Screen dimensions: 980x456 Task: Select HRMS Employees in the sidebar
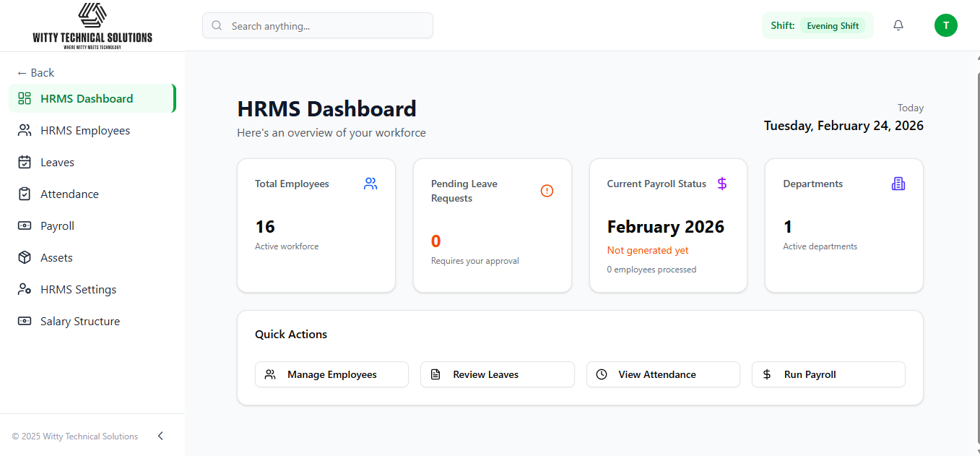[x=84, y=130]
